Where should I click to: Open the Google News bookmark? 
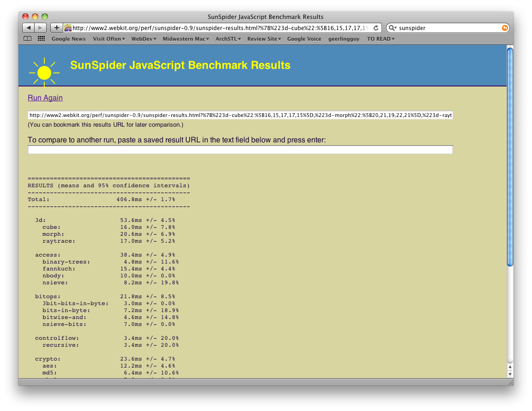[x=68, y=39]
